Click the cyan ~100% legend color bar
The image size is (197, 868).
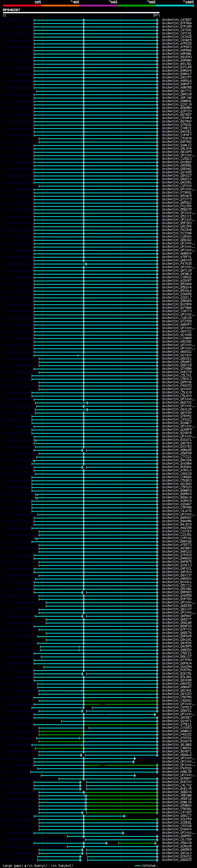(x=175, y=6)
